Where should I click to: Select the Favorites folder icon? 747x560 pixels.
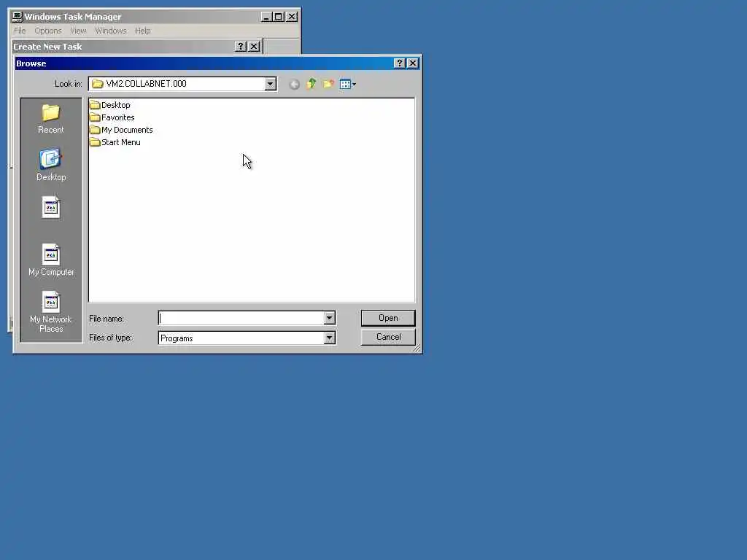click(x=95, y=117)
